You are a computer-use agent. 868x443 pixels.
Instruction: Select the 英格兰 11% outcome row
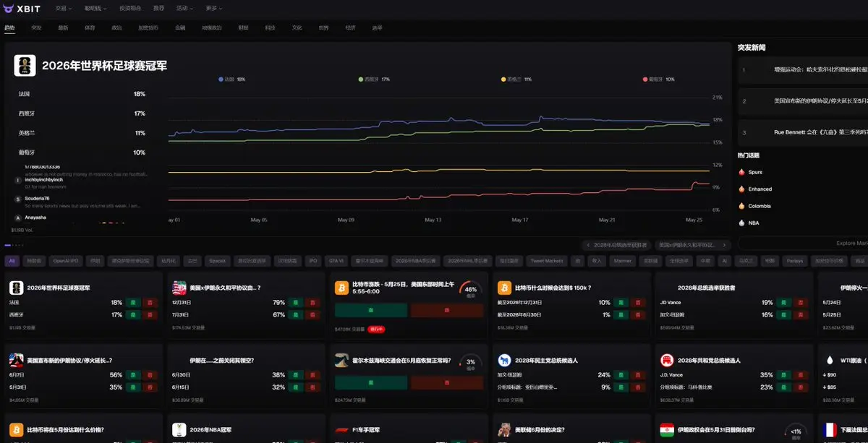click(x=82, y=133)
